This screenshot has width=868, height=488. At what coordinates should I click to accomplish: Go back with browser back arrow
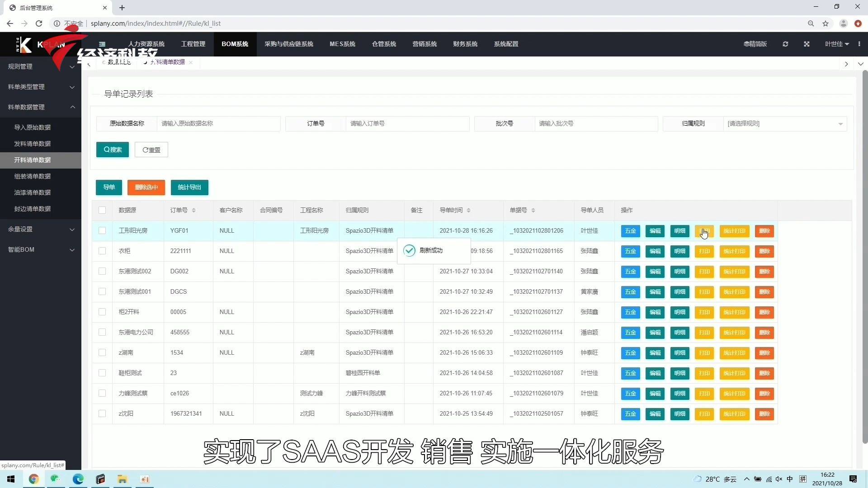pyautogui.click(x=10, y=23)
